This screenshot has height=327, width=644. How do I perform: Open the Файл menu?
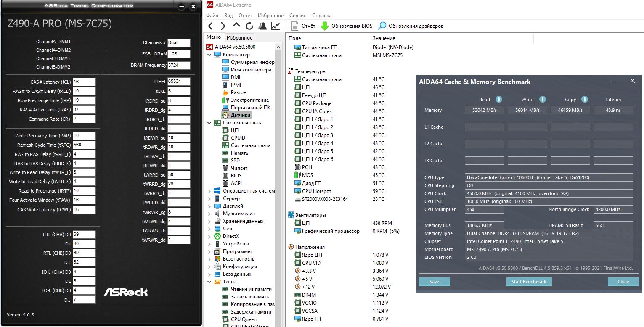coord(212,16)
